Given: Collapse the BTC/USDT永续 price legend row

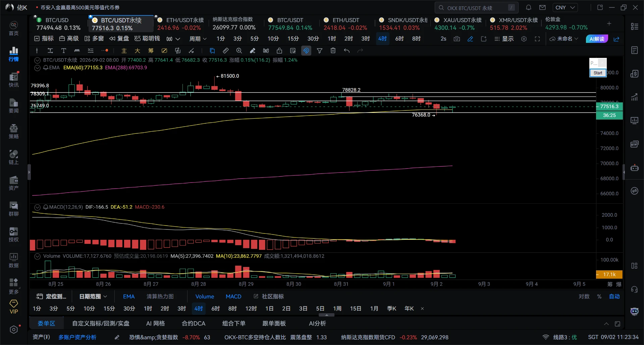Looking at the screenshot, I should point(37,60).
